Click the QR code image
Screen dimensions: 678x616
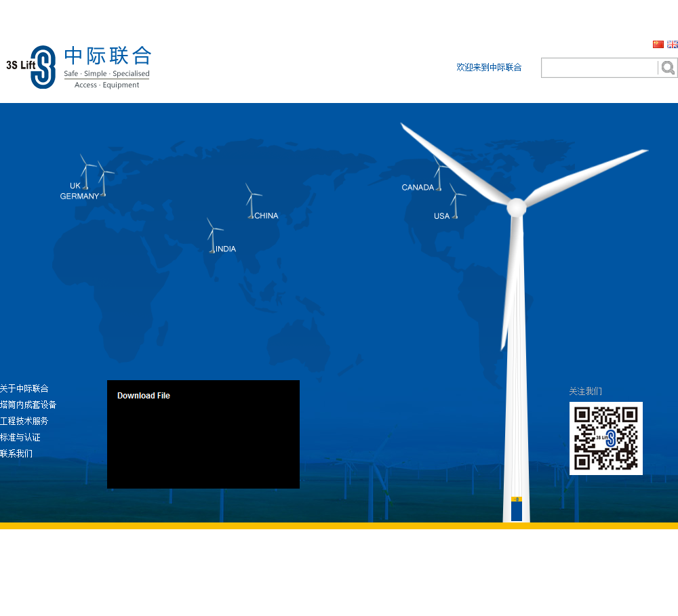pyautogui.click(x=605, y=438)
